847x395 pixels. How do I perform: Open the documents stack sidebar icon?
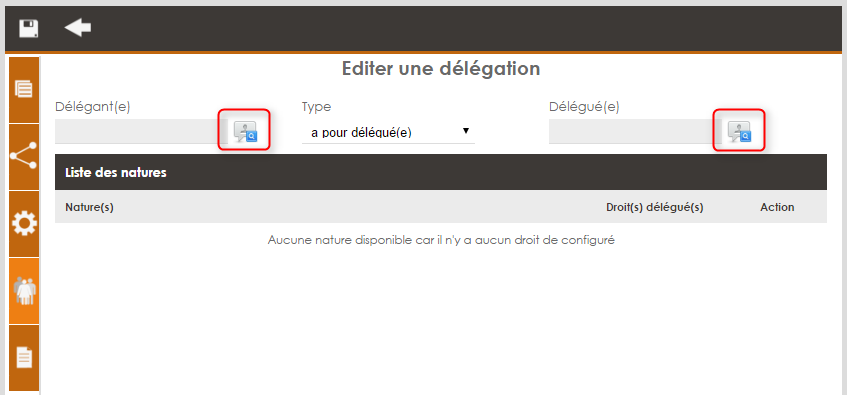[24, 90]
